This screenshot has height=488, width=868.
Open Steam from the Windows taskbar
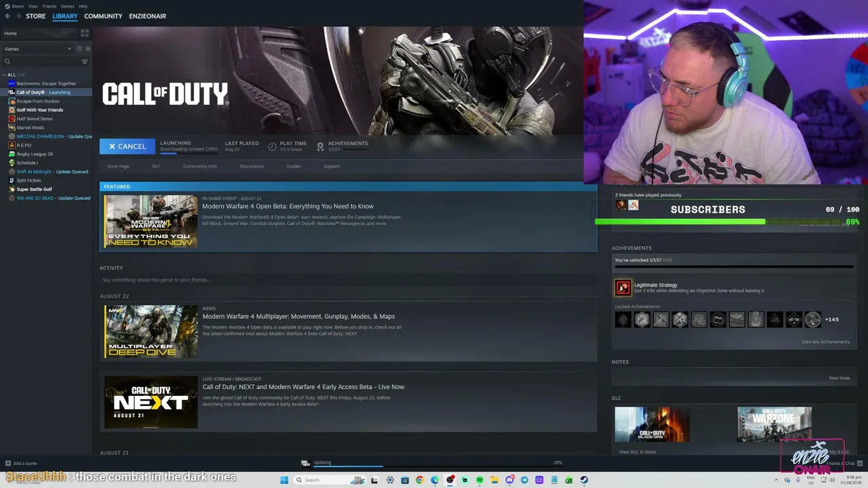(x=584, y=480)
